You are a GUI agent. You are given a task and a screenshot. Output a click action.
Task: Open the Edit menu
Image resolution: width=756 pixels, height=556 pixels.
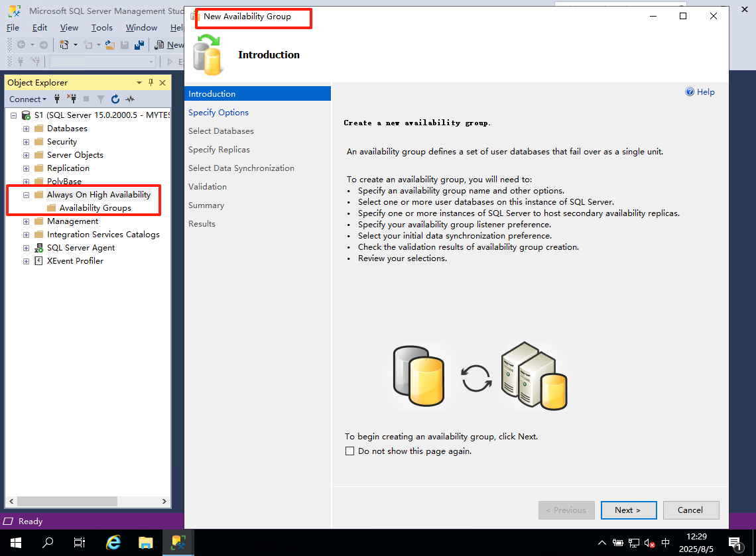coord(40,27)
